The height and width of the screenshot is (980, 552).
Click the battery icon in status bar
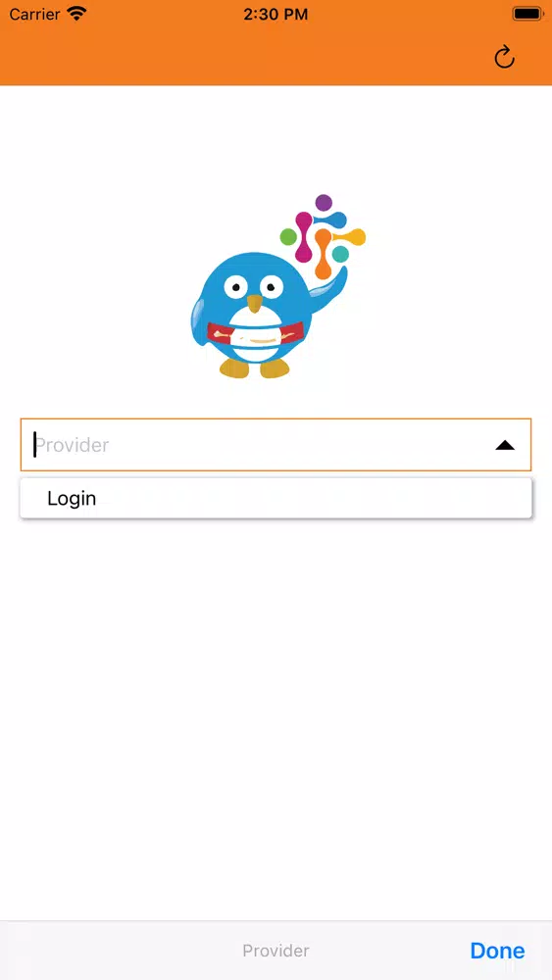coord(527,14)
